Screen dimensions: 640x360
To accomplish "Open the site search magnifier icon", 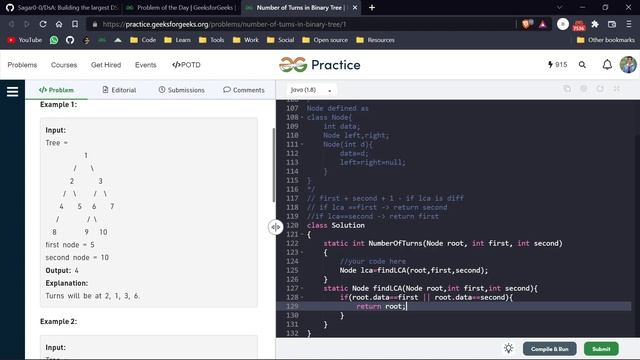I will pos(582,64).
